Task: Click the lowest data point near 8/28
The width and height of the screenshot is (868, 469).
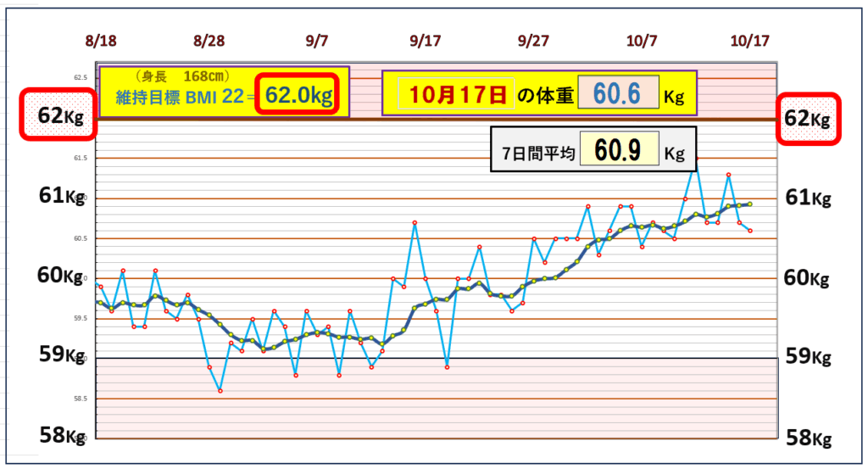Action: [220, 391]
